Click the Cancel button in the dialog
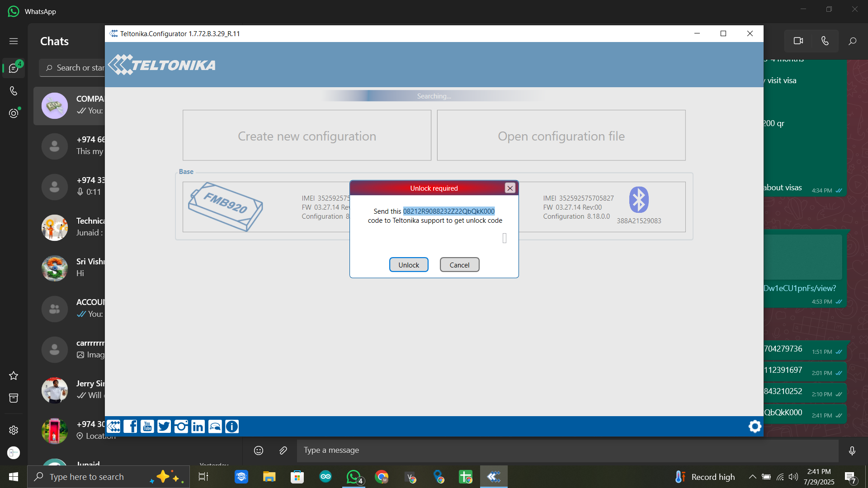This screenshot has height=488, width=868. coord(459,265)
